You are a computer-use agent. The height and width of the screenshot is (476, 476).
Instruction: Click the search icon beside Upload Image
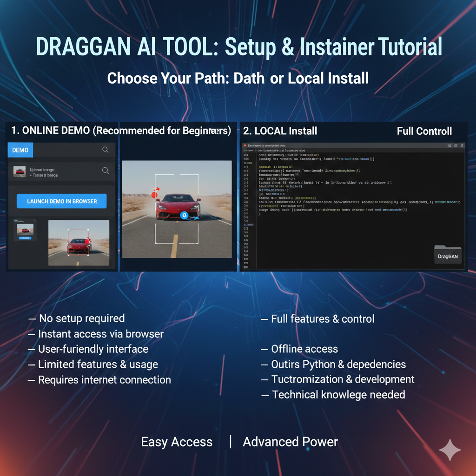coord(106,171)
